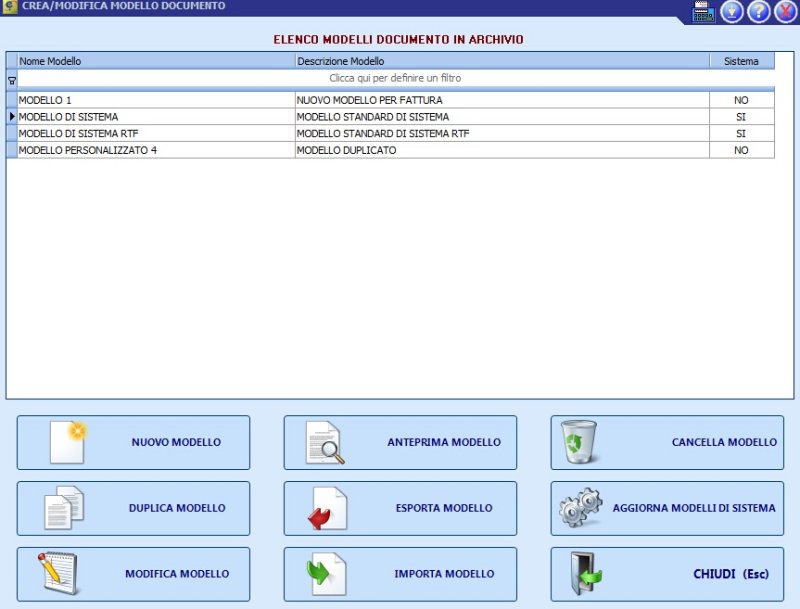Sort by the Nome Modello column header

pos(156,61)
